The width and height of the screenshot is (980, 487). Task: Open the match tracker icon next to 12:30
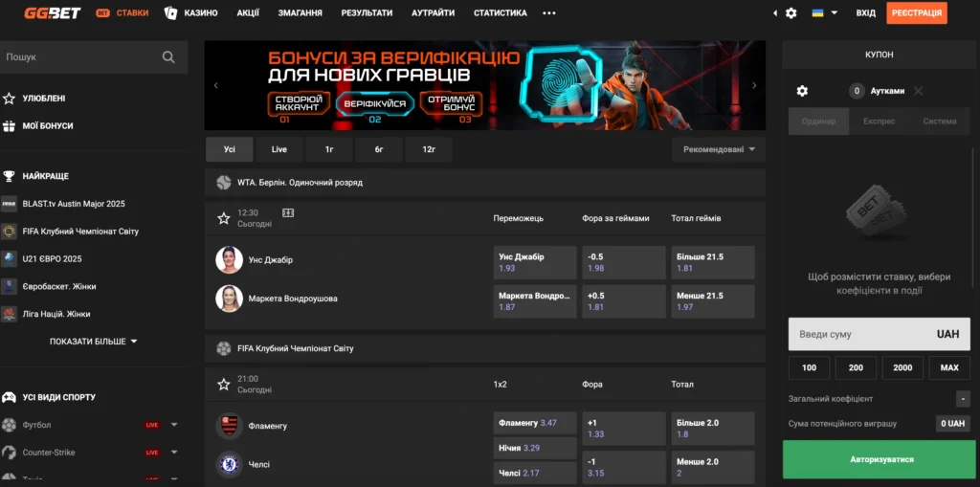point(287,213)
